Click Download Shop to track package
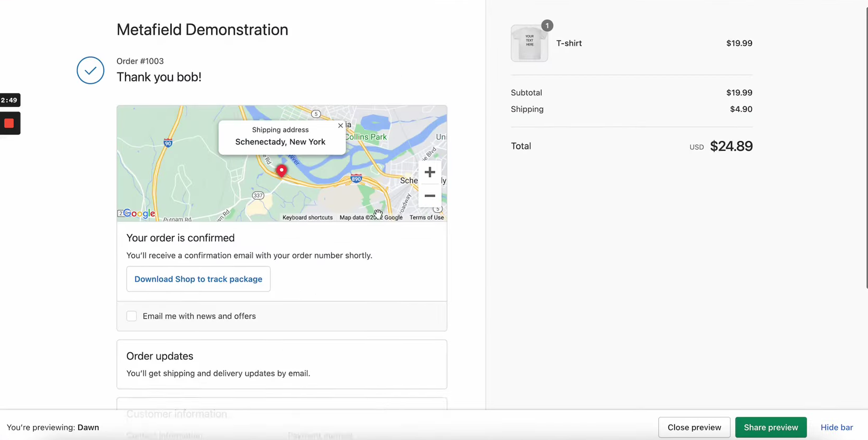 (198, 279)
